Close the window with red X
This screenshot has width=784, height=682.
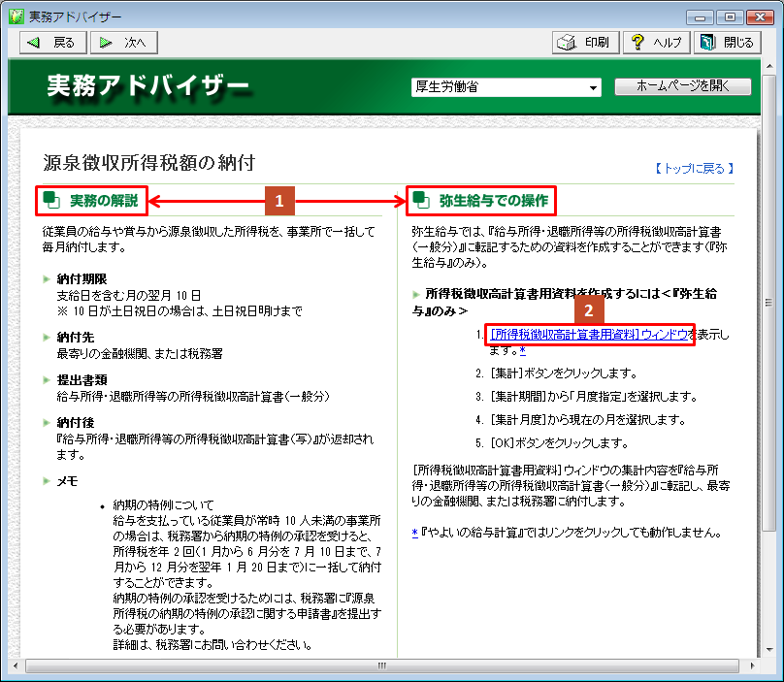coord(760,17)
